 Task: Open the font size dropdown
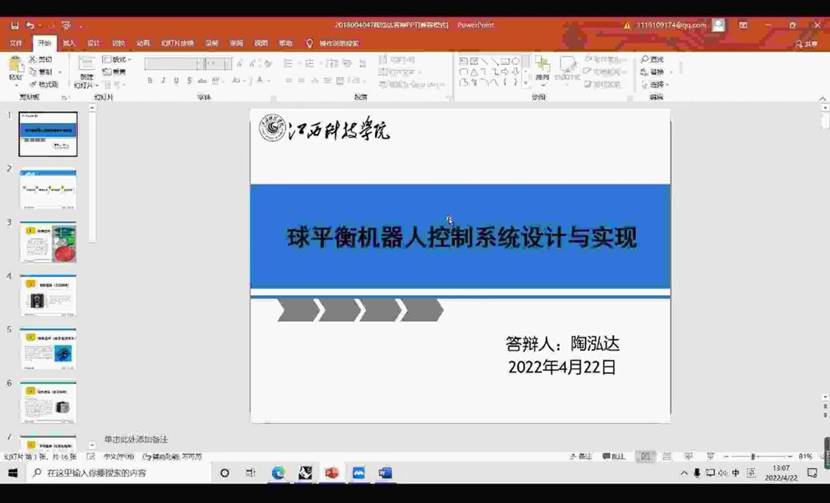(227, 64)
